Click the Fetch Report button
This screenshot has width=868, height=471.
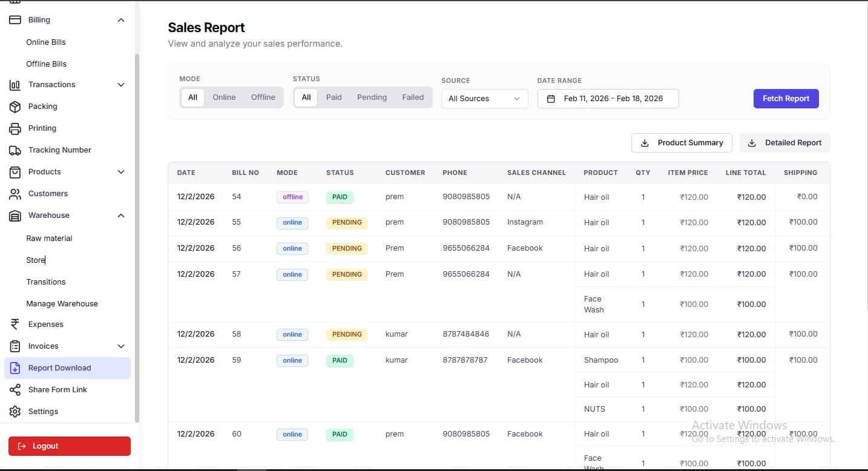tap(786, 99)
